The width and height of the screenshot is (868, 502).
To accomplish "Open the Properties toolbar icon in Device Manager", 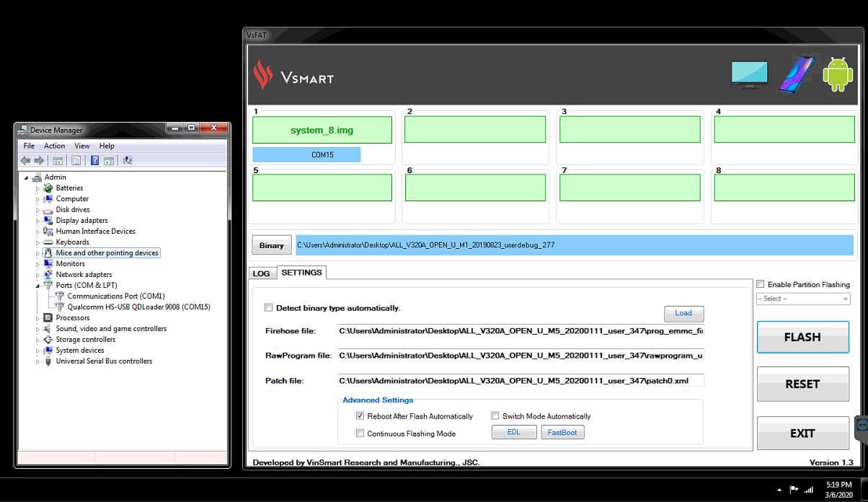I will tap(76, 160).
